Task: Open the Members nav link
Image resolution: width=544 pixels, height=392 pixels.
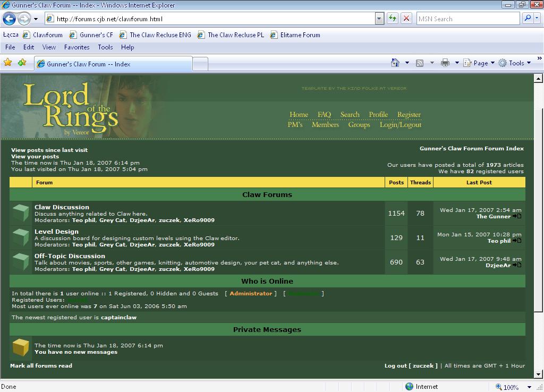Action: point(325,124)
